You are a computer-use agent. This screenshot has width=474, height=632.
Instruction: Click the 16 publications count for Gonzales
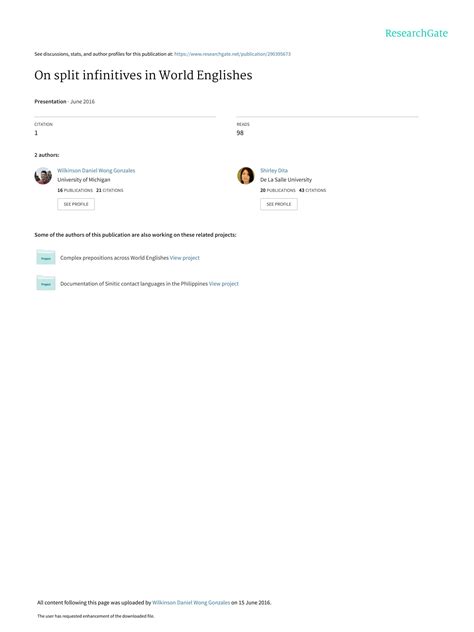point(75,190)
